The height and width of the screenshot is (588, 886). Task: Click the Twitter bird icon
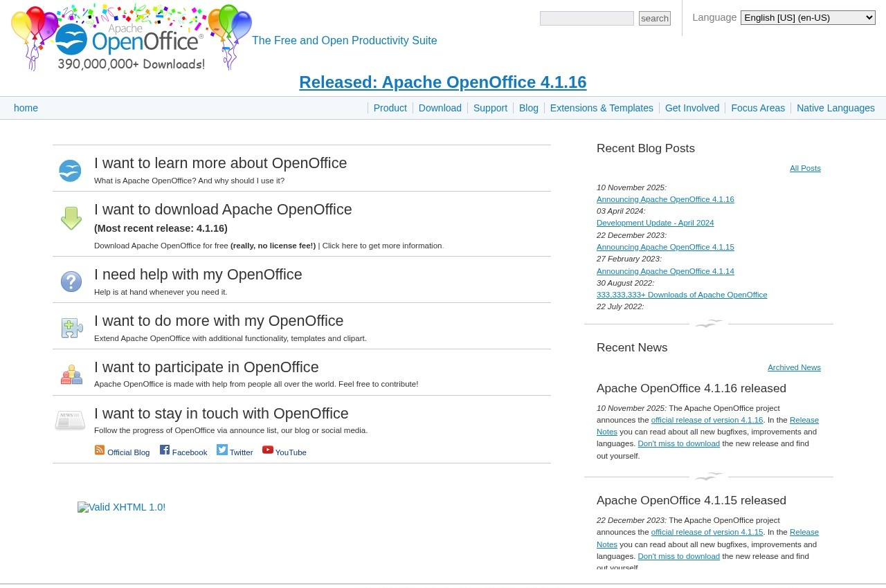(222, 450)
